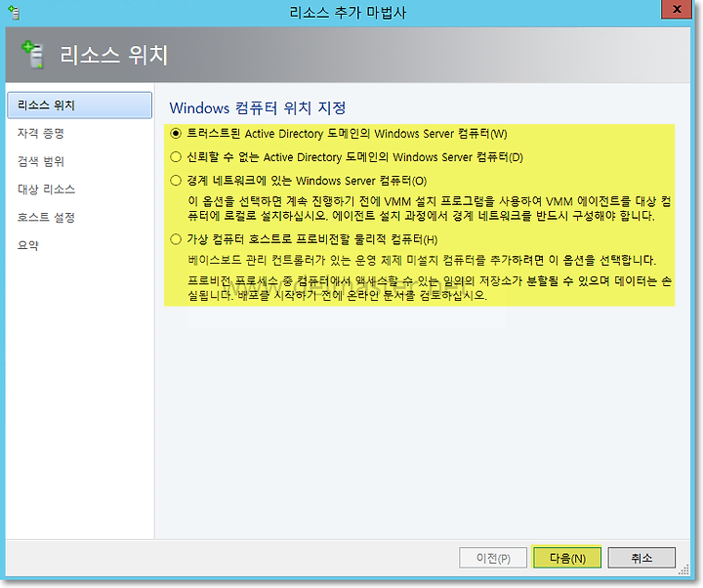Image resolution: width=703 pixels, height=588 pixels.
Task: Click the VMM agent installation description text
Action: pyautogui.click(x=429, y=209)
